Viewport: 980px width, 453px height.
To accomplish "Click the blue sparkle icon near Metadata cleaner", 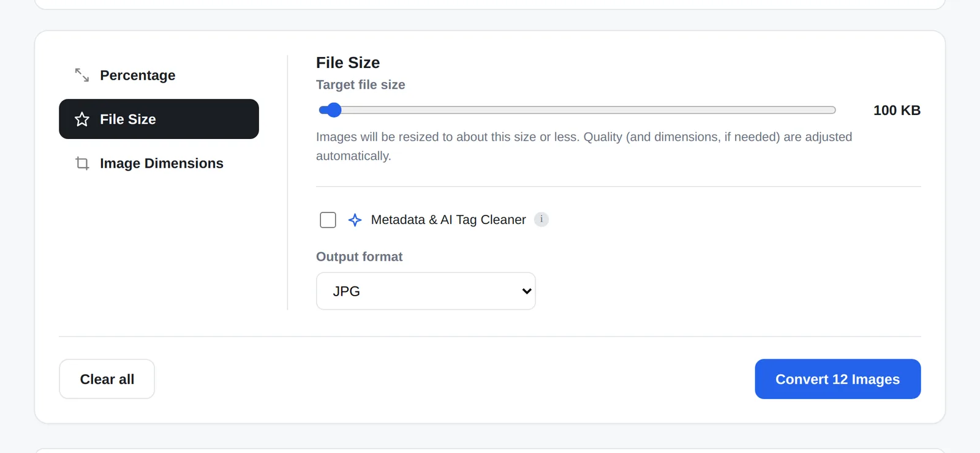I will 355,220.
